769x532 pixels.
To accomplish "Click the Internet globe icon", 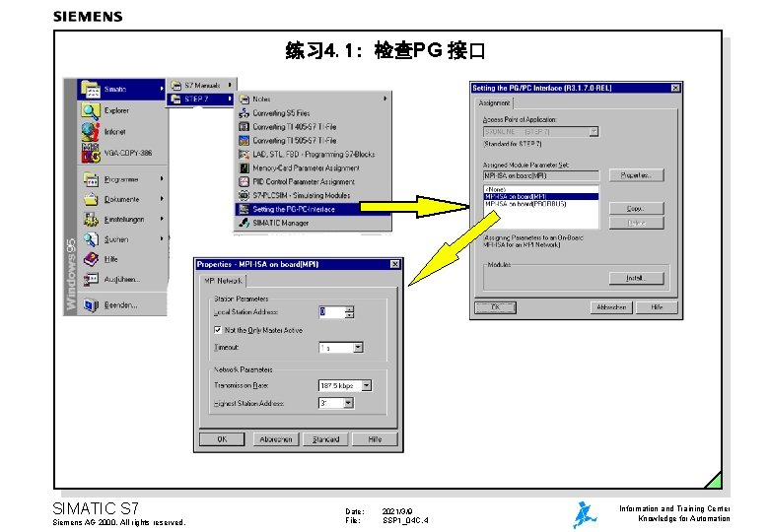I will pyautogui.click(x=91, y=132).
